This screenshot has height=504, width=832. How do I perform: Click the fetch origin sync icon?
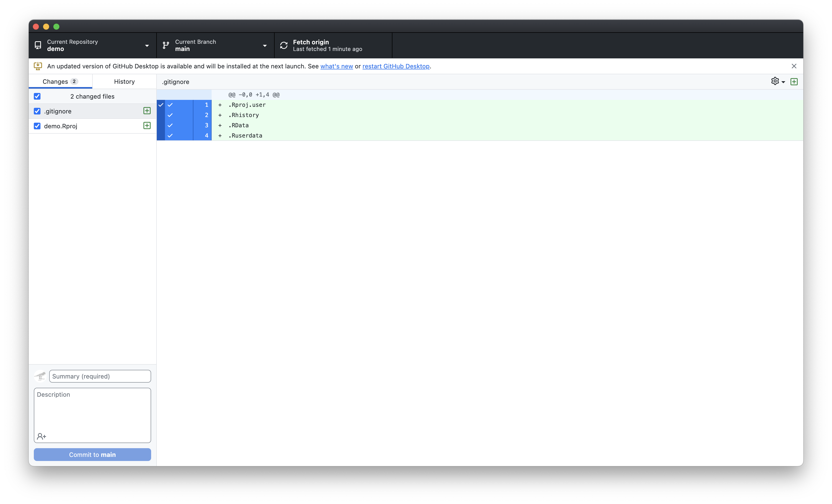coord(284,45)
